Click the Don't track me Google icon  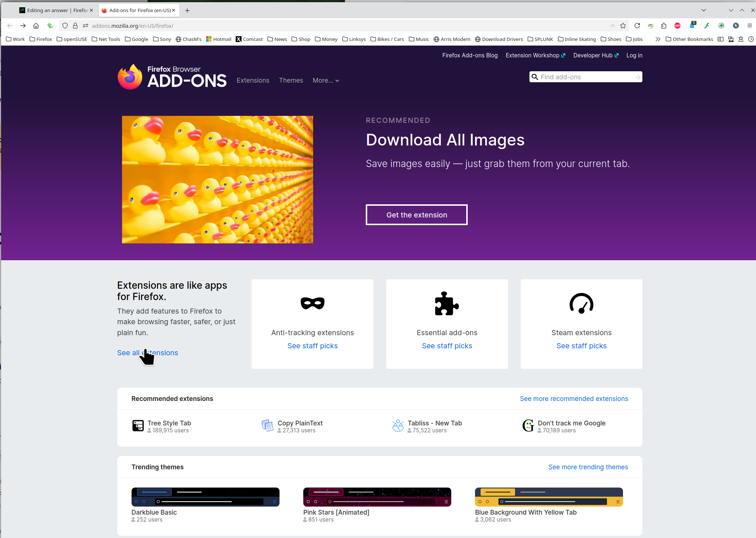tap(528, 426)
